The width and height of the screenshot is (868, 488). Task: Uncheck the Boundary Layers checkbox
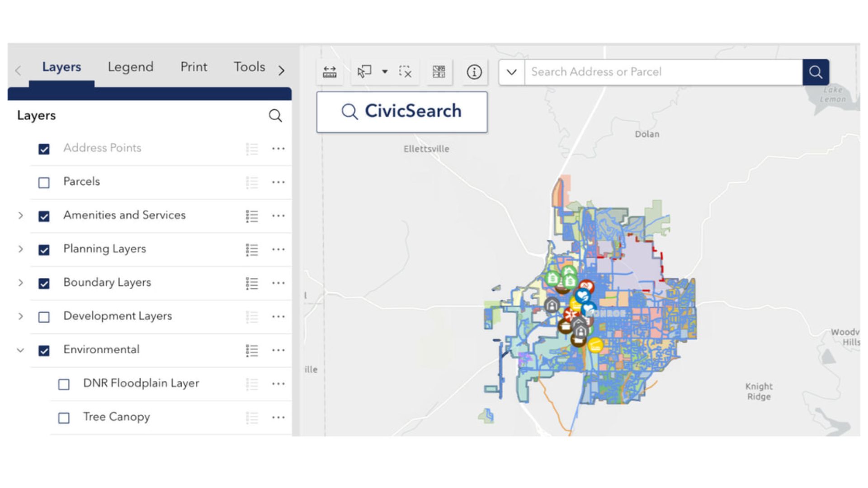(x=44, y=283)
